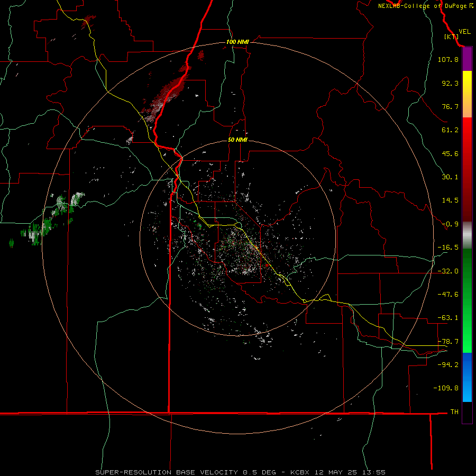The image size is (476, 476).
Task: Click the NEXLAB-College of DuPage label
Action: point(423,6)
